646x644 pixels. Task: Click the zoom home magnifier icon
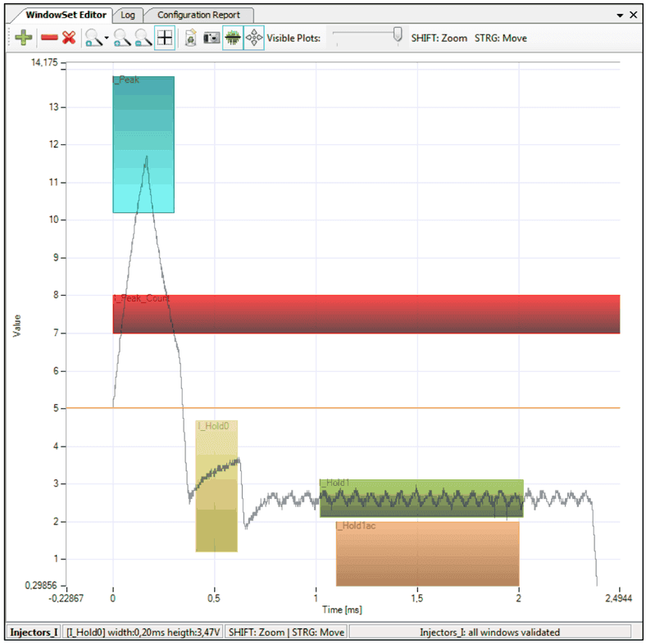[93, 38]
